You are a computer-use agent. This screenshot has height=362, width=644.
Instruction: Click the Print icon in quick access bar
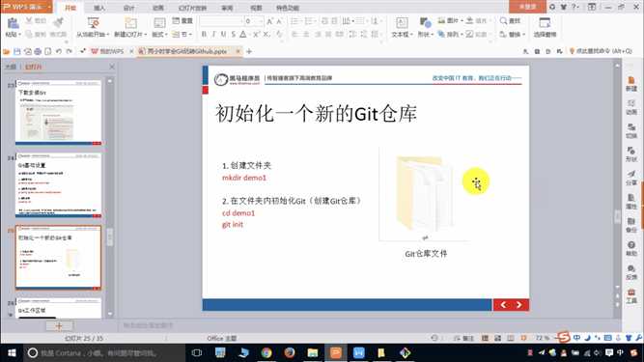(38, 52)
